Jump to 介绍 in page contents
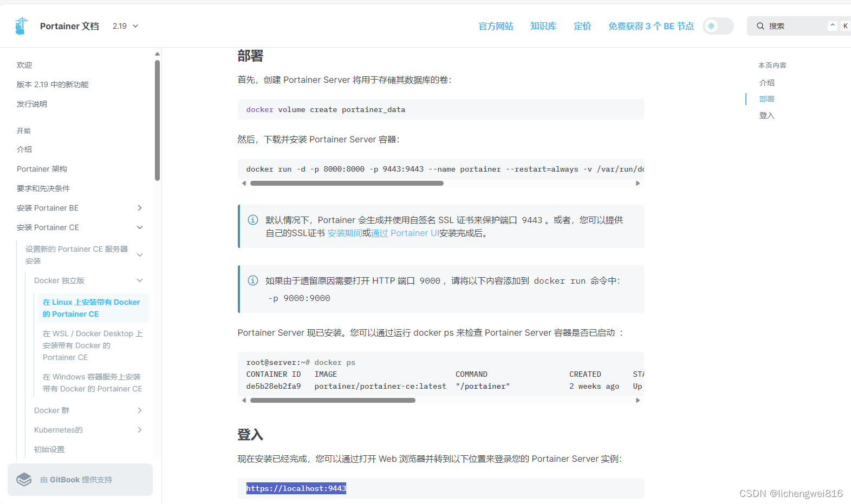851x504 pixels. click(767, 83)
